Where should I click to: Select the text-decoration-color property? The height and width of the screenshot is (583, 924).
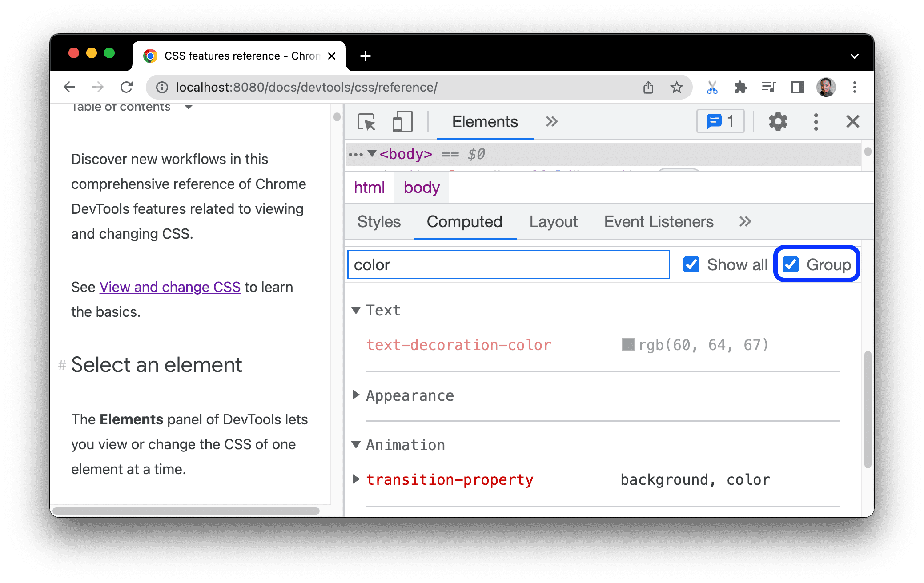point(458,345)
